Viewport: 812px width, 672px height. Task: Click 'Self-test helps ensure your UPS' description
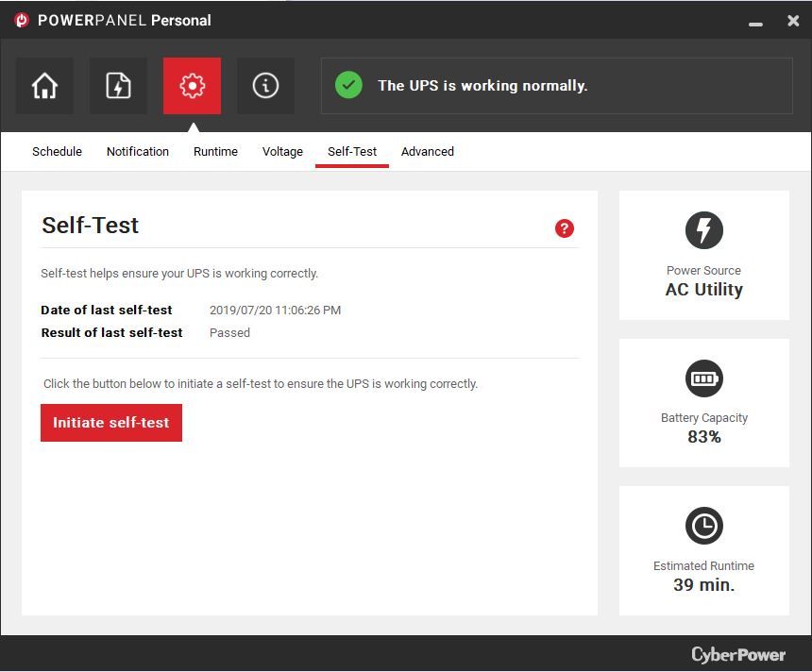(x=179, y=274)
